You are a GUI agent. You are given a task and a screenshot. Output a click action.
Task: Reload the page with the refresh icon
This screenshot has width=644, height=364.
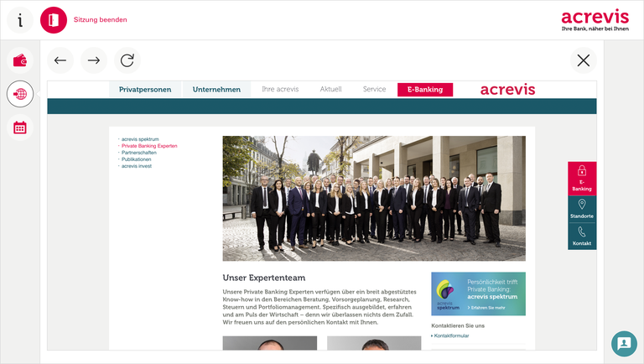coord(127,60)
